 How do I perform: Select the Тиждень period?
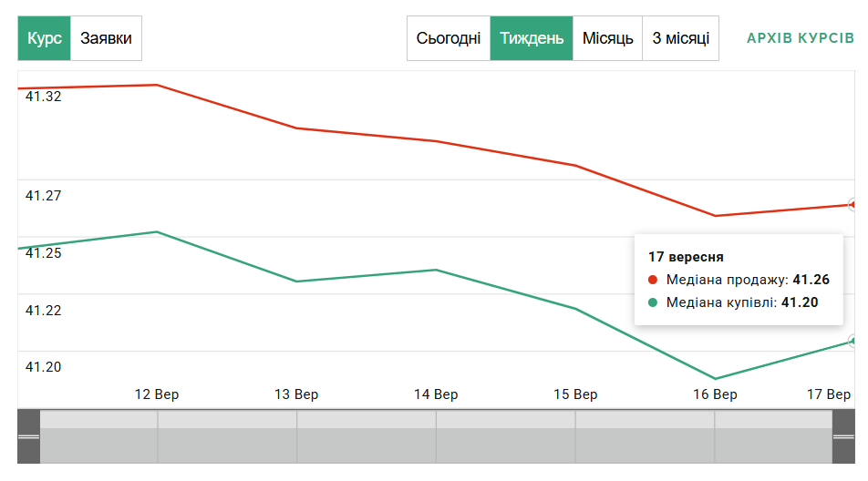pyautogui.click(x=532, y=38)
